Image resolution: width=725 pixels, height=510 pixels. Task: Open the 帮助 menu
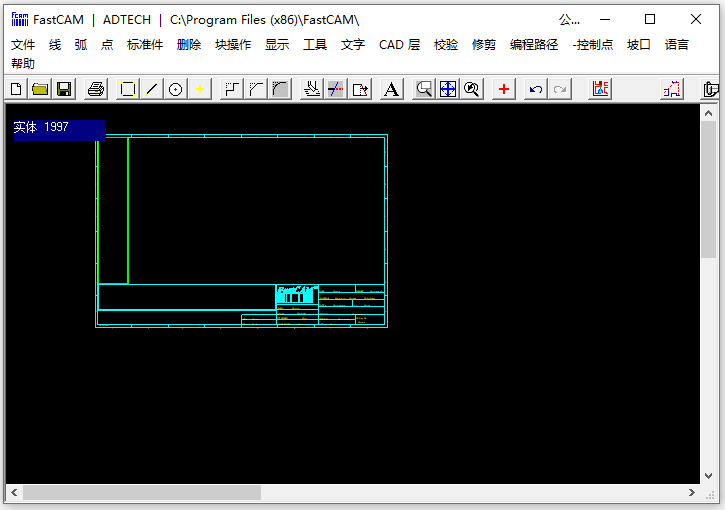pos(23,63)
